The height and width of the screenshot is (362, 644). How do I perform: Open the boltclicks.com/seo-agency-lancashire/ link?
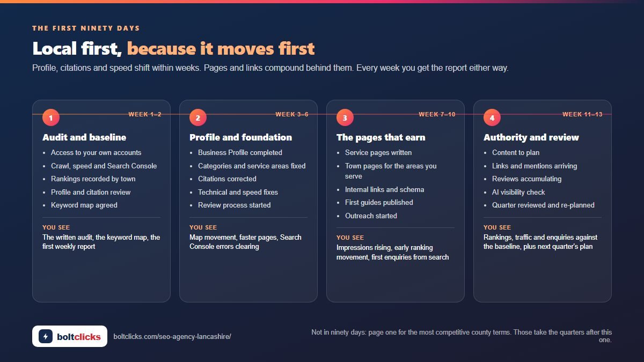172,337
